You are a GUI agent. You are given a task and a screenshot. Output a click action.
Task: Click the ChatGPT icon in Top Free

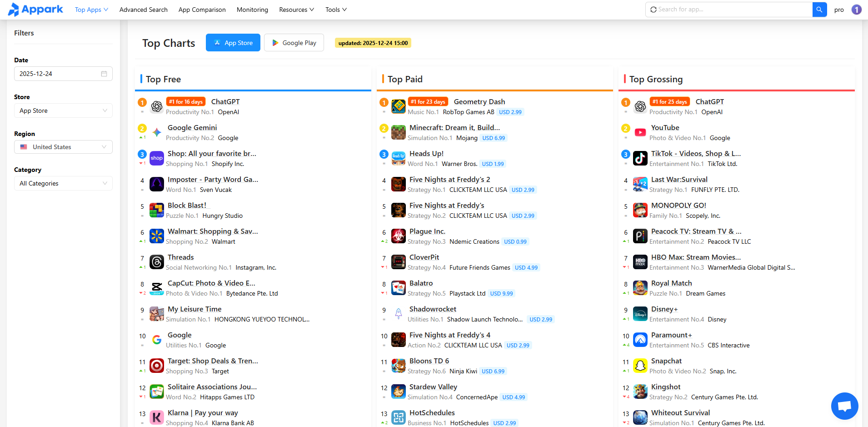pos(157,106)
